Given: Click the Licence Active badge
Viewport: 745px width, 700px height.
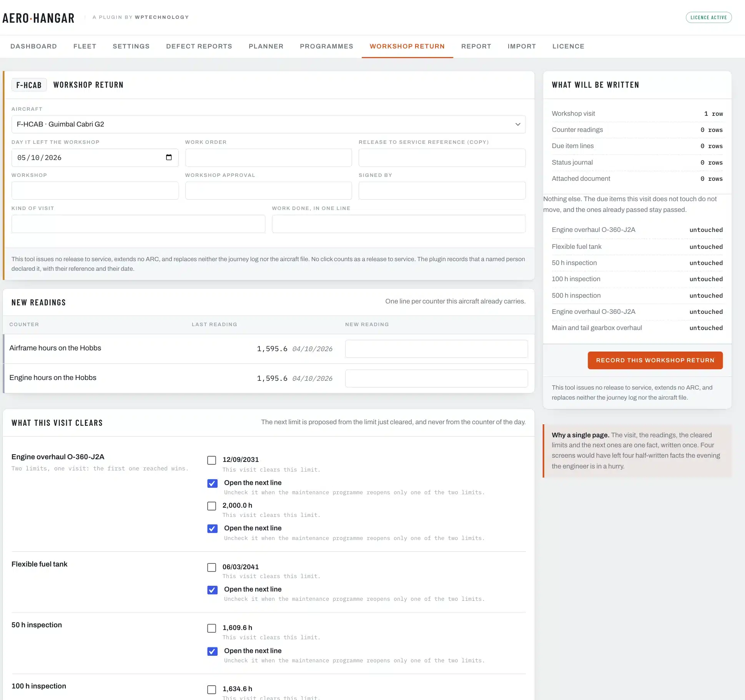Looking at the screenshot, I should [708, 17].
